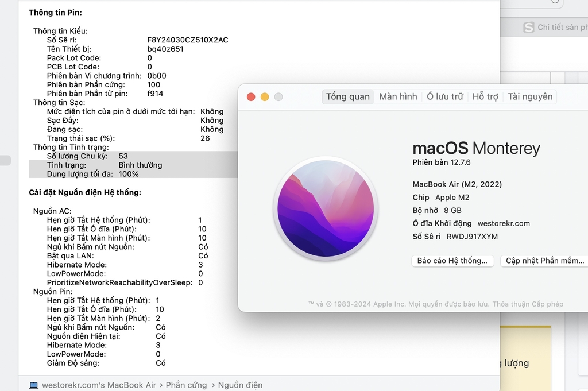Click the MacBook Air laptop icon in path bar

pos(34,385)
